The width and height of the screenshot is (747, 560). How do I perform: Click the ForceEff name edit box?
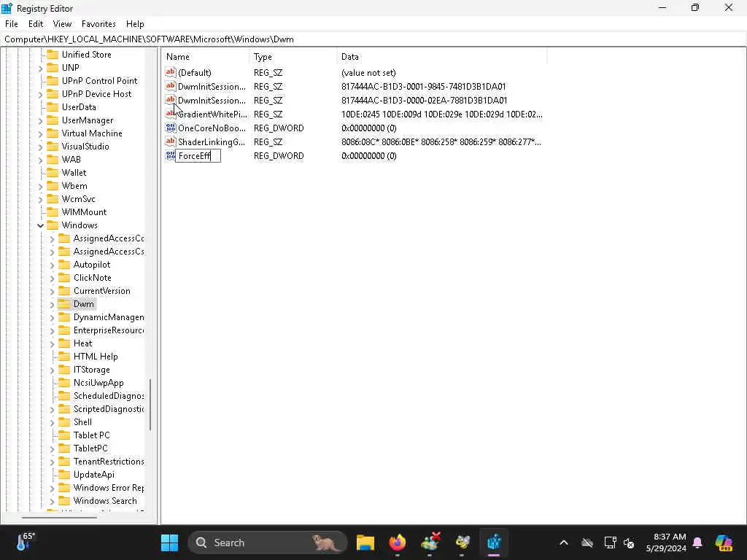click(198, 156)
